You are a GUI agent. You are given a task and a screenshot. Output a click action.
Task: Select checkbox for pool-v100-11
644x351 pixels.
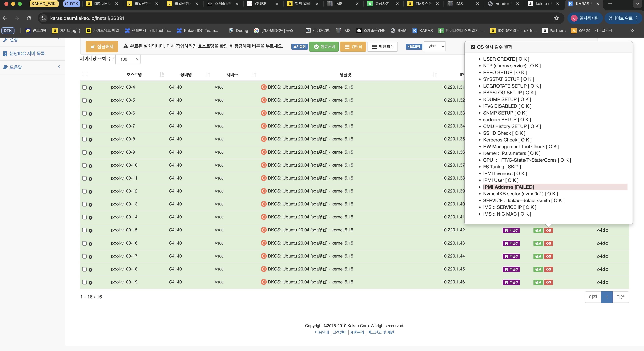click(84, 178)
